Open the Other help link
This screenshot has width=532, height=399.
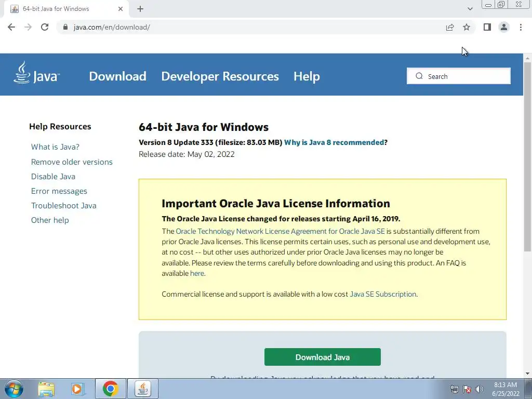(x=50, y=220)
